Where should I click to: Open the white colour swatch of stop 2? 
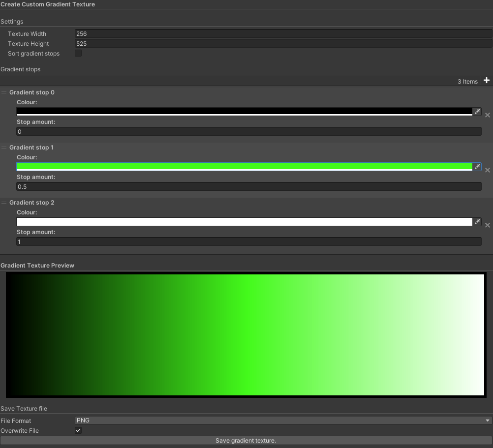(245, 222)
